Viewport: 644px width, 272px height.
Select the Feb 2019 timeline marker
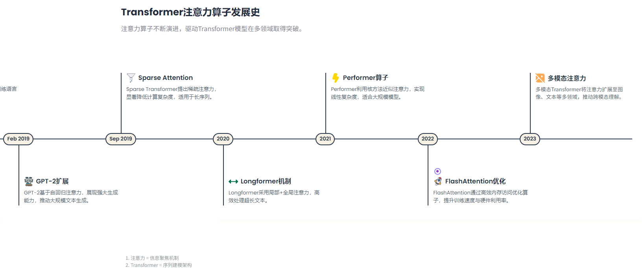pyautogui.click(x=18, y=139)
